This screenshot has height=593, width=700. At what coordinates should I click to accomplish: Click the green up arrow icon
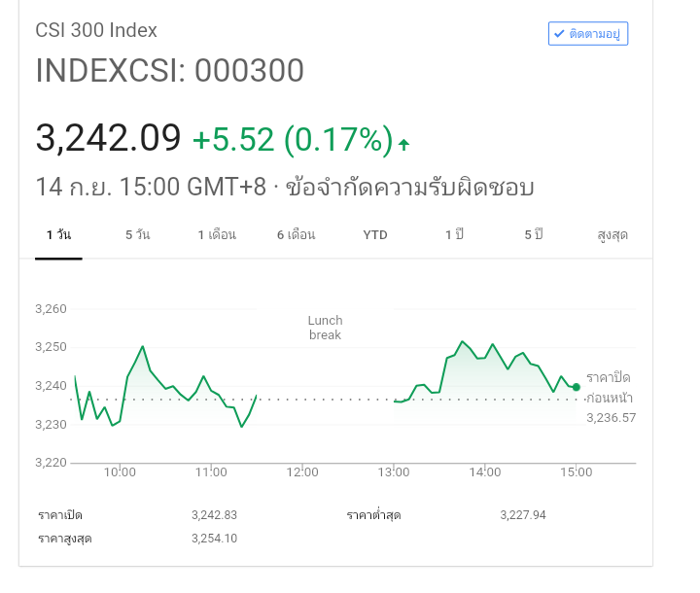[x=403, y=145]
